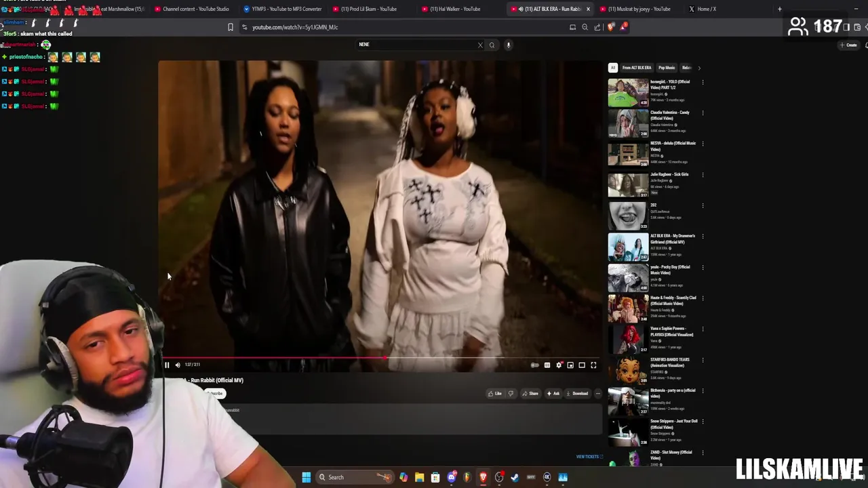Open the homegirl YOLO video thumbnail
The width and height of the screenshot is (868, 488).
point(628,93)
